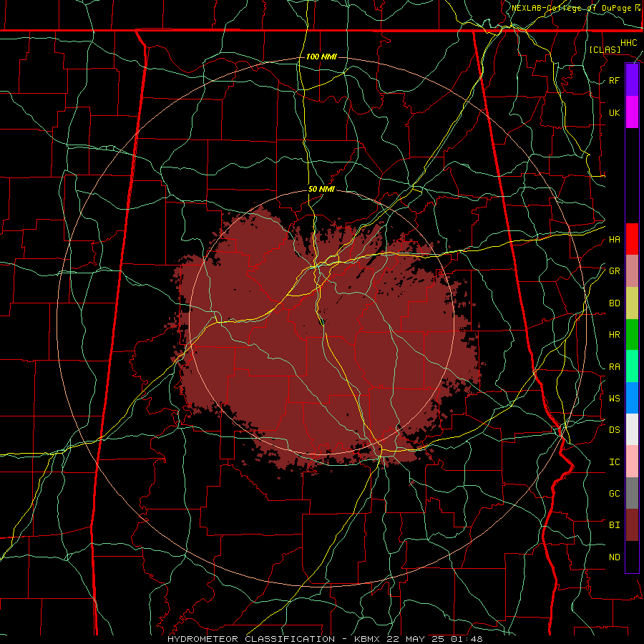Click the HR legend label
644x644 pixels.
click(x=614, y=335)
